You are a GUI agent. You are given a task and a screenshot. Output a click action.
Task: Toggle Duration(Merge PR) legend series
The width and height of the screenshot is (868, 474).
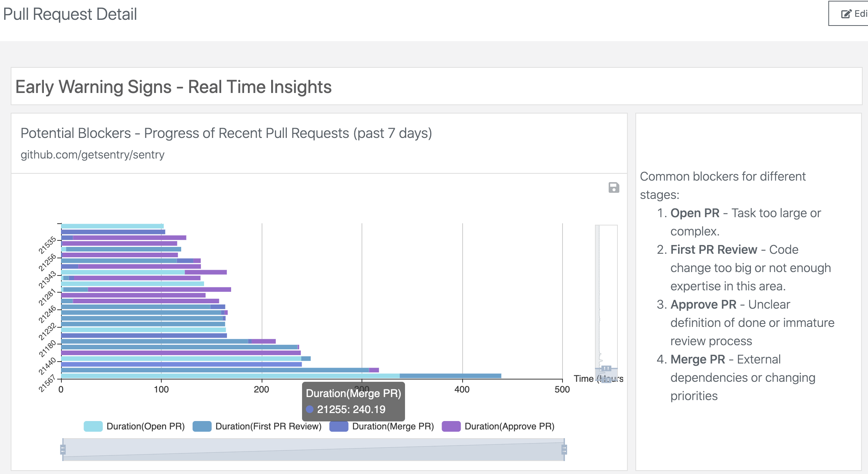coord(393,426)
